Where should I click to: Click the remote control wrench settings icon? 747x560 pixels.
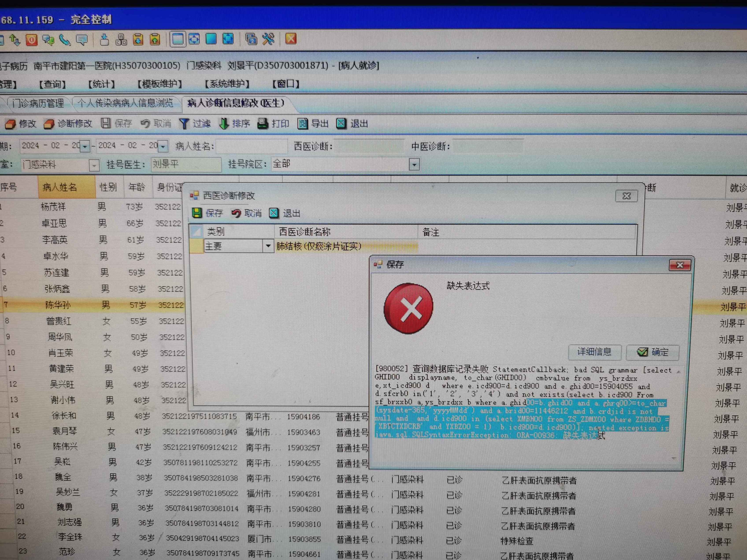point(269,39)
